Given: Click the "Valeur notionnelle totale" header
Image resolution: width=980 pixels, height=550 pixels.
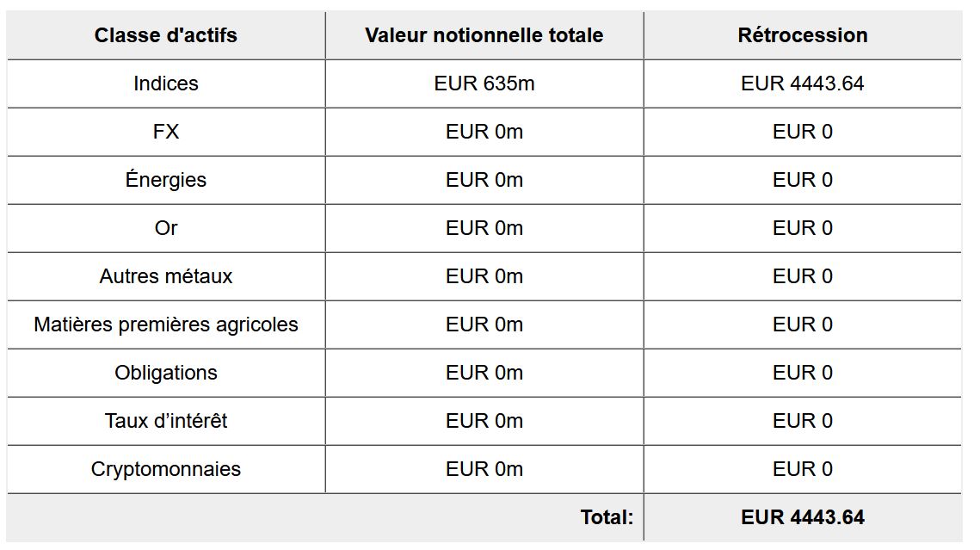Looking at the screenshot, I should 484,35.
